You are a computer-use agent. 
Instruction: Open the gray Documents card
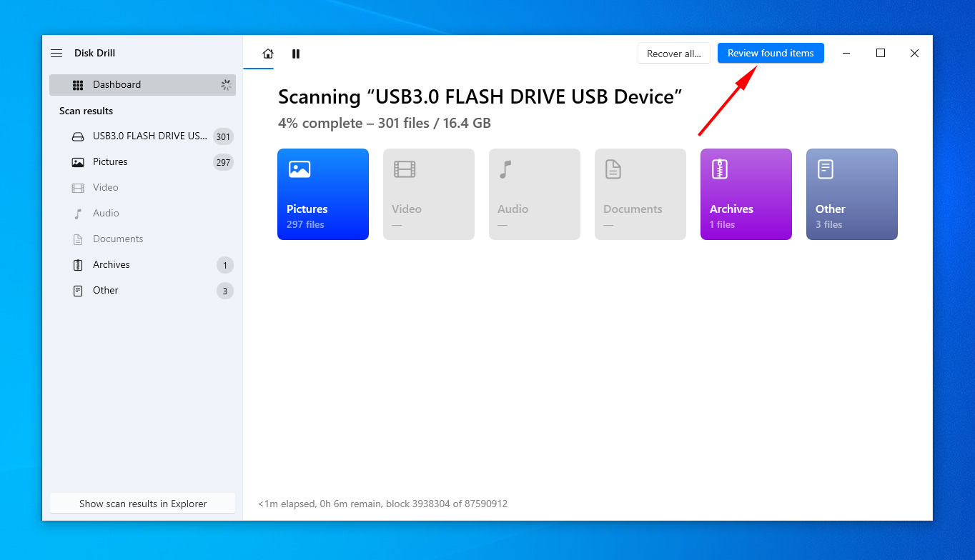click(640, 194)
